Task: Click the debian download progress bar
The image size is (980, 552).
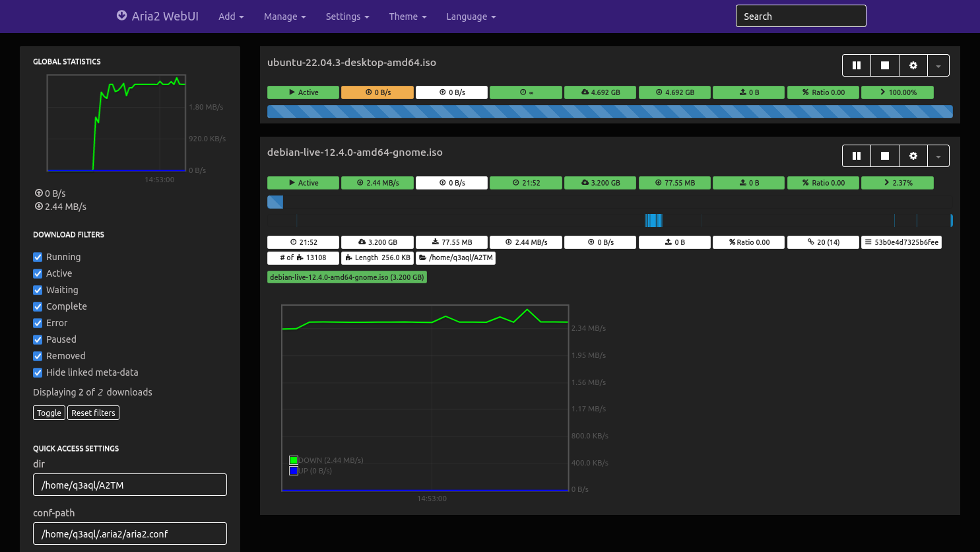Action: 610,202
